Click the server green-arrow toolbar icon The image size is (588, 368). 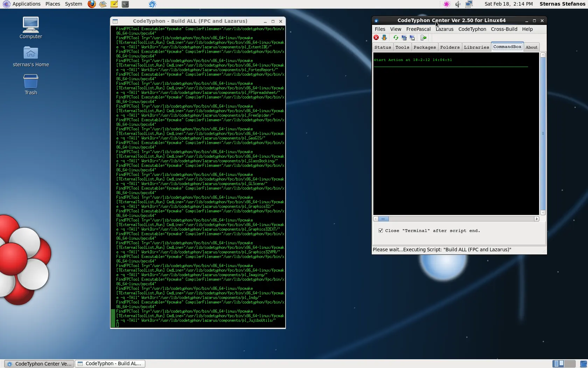click(x=423, y=38)
